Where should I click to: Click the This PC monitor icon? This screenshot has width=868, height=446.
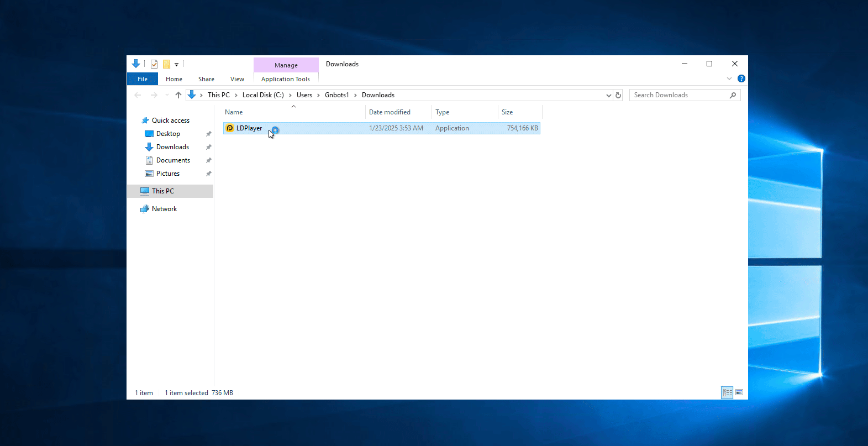tap(145, 191)
